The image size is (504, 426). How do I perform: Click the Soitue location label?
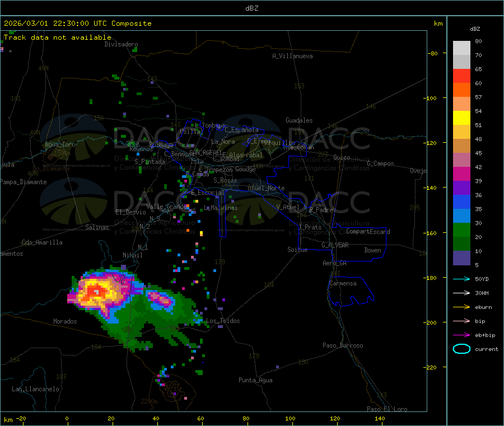(x=297, y=250)
